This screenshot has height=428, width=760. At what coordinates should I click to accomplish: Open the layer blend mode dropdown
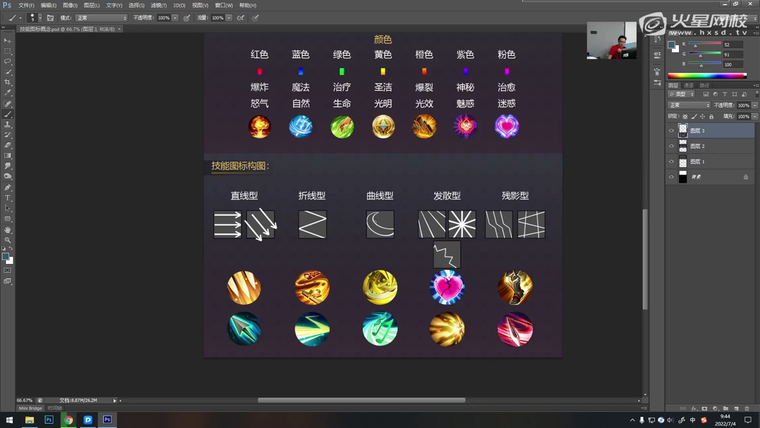688,104
